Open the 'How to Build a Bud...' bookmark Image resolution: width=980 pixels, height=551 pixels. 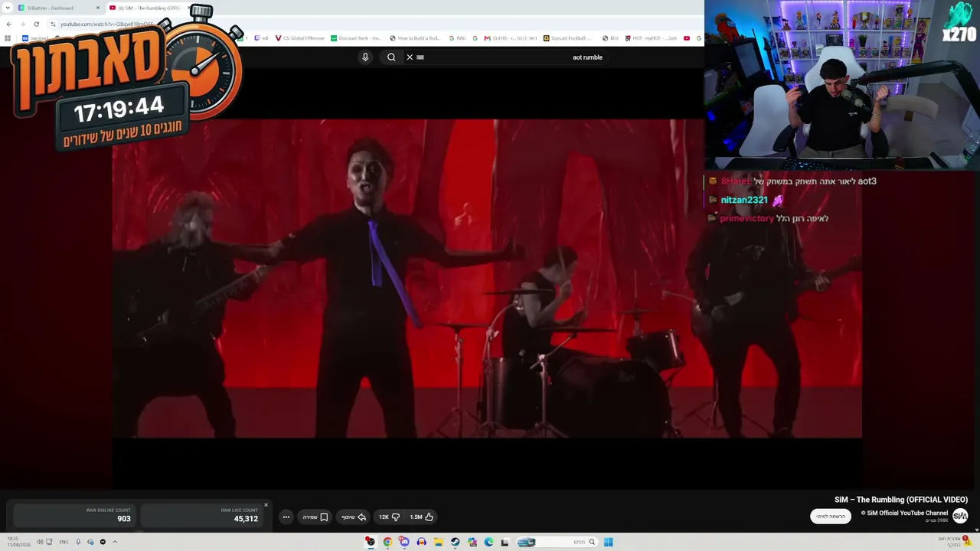415,38
